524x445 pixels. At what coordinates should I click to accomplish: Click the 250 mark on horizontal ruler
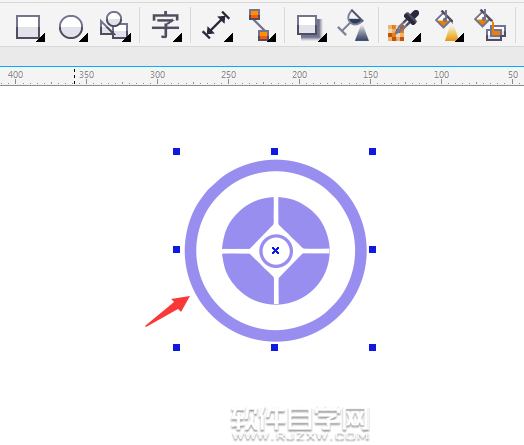pyautogui.click(x=229, y=75)
